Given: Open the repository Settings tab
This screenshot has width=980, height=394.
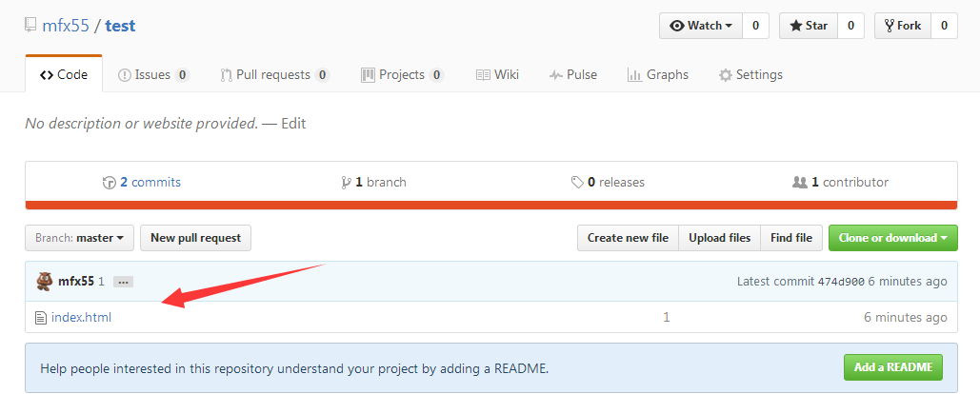Looking at the screenshot, I should (750, 75).
